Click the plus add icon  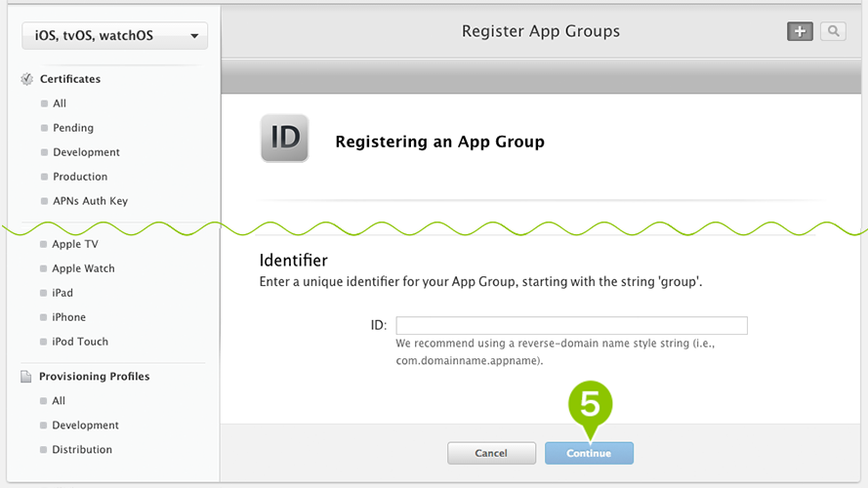pos(800,31)
